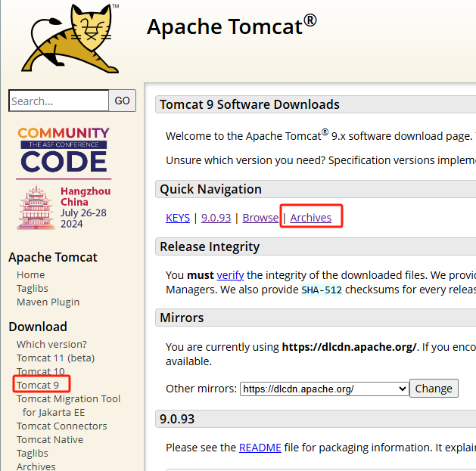
Task: Open the Archives link in Quick Navigation
Action: pyautogui.click(x=310, y=218)
